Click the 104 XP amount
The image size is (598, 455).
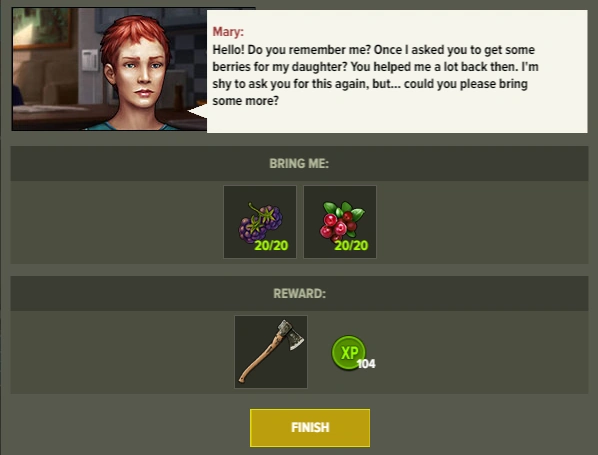(x=366, y=364)
